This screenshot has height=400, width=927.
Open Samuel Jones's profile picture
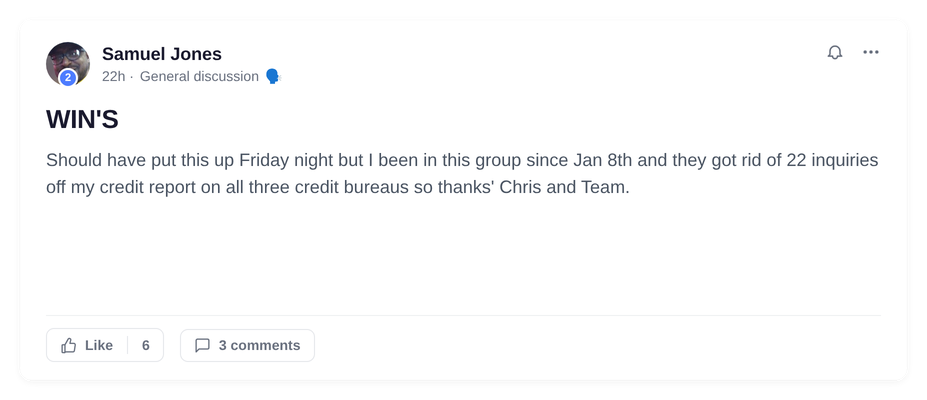tap(68, 63)
